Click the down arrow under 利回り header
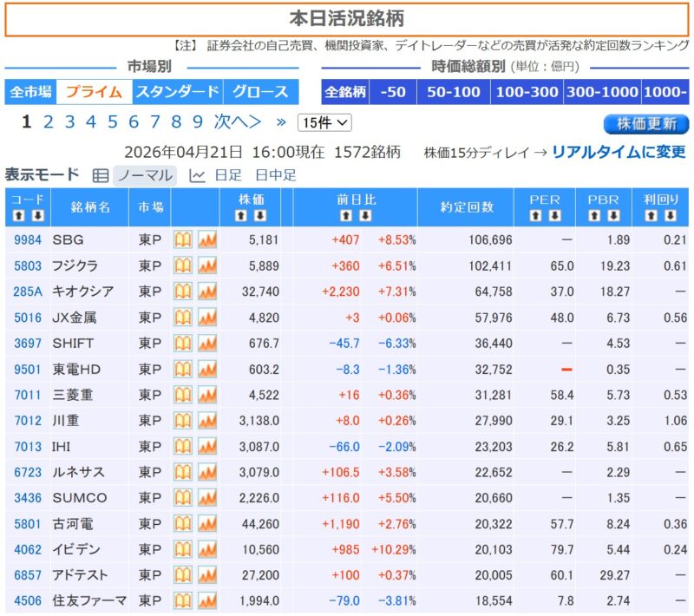 point(671,215)
